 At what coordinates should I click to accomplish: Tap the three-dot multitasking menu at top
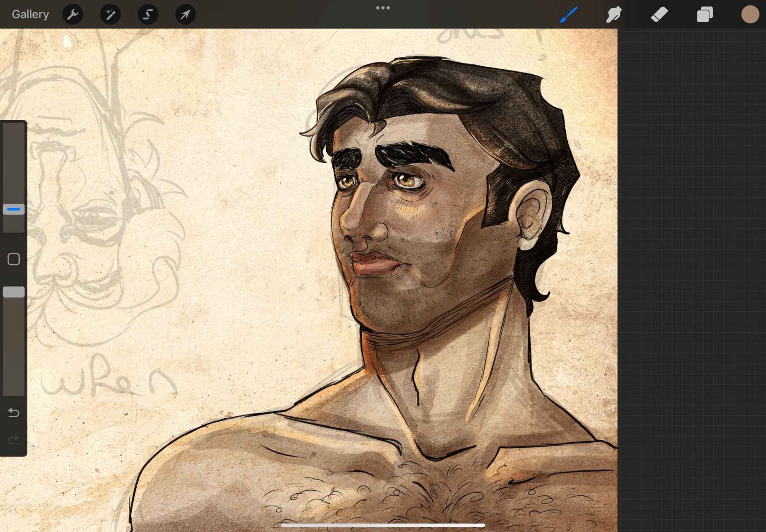click(x=383, y=8)
